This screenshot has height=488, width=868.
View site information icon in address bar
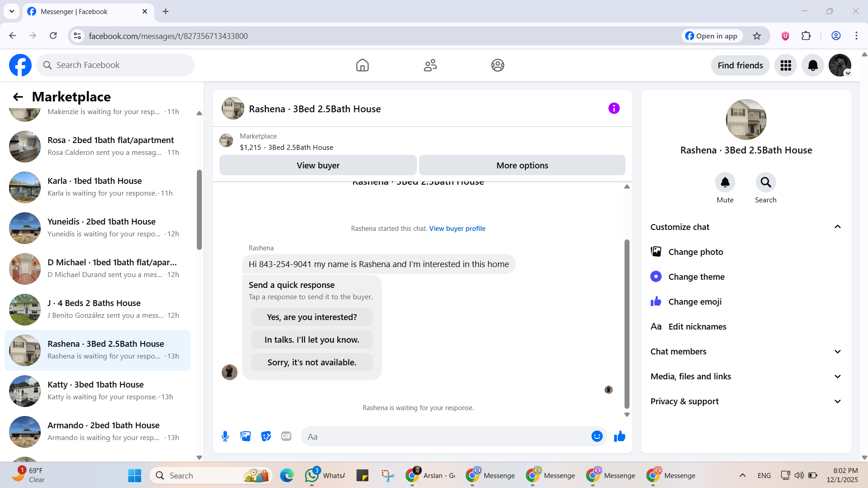point(77,36)
